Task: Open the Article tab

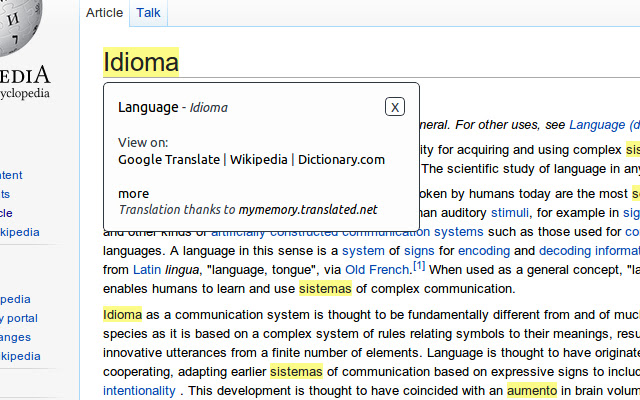Action: point(104,13)
